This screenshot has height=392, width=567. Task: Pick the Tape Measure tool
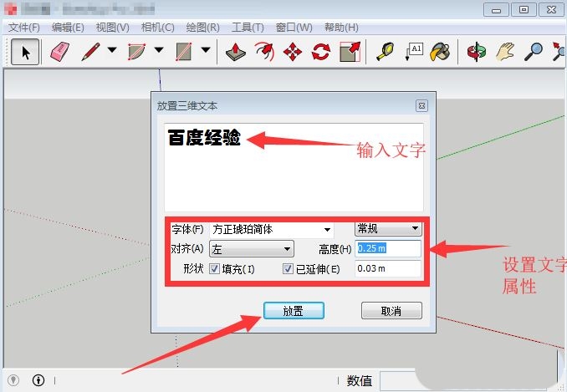pyautogui.click(x=386, y=52)
